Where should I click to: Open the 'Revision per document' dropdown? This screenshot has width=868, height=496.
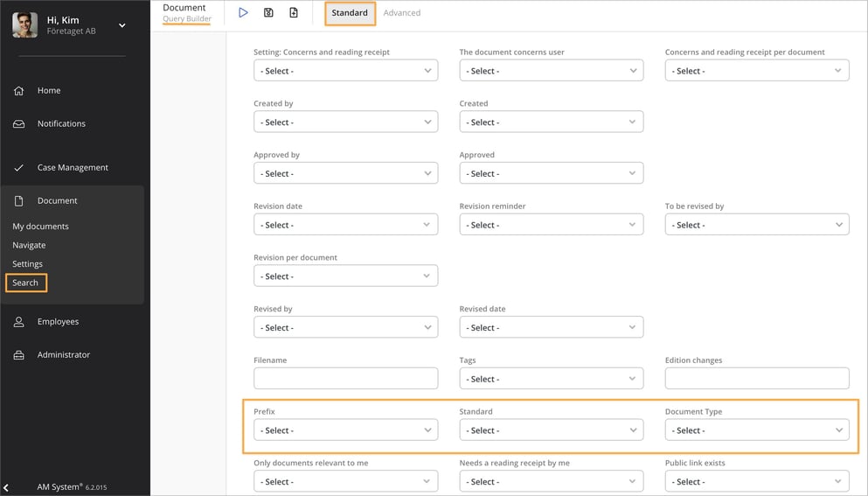pos(346,276)
